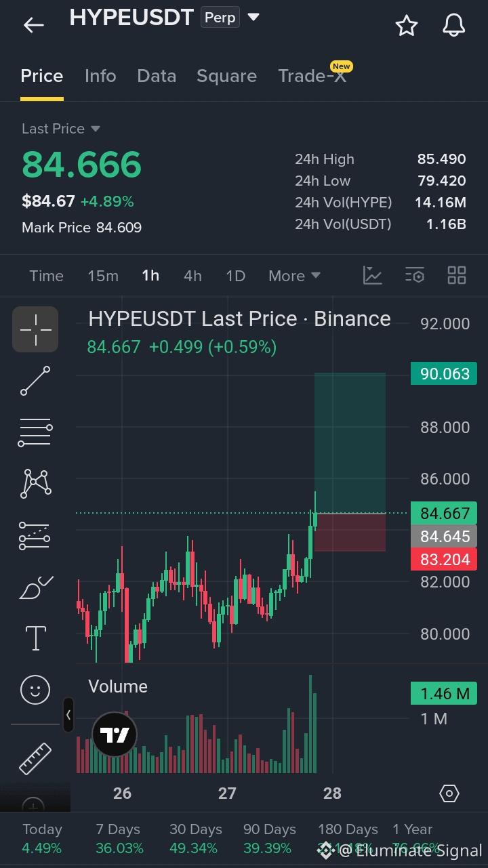
Task: Open the Last Price type dropdown
Action: pos(61,129)
